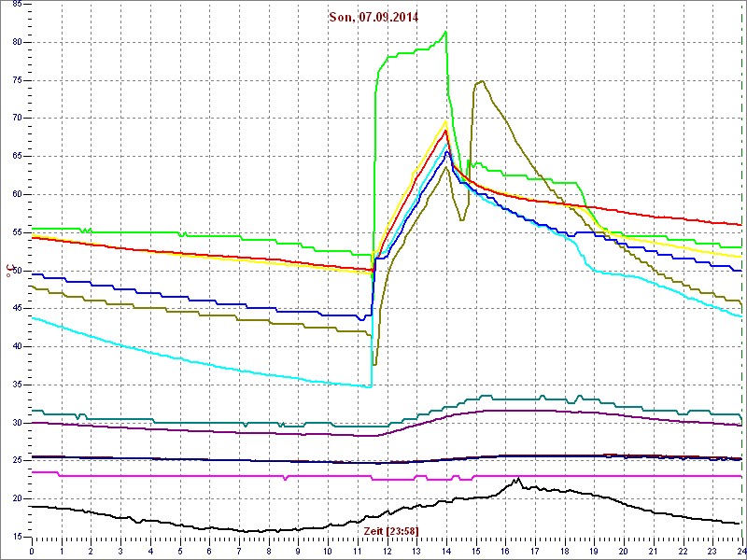The image size is (747, 560).
Task: Select hour 12 on the time axis
Action: 387,551
